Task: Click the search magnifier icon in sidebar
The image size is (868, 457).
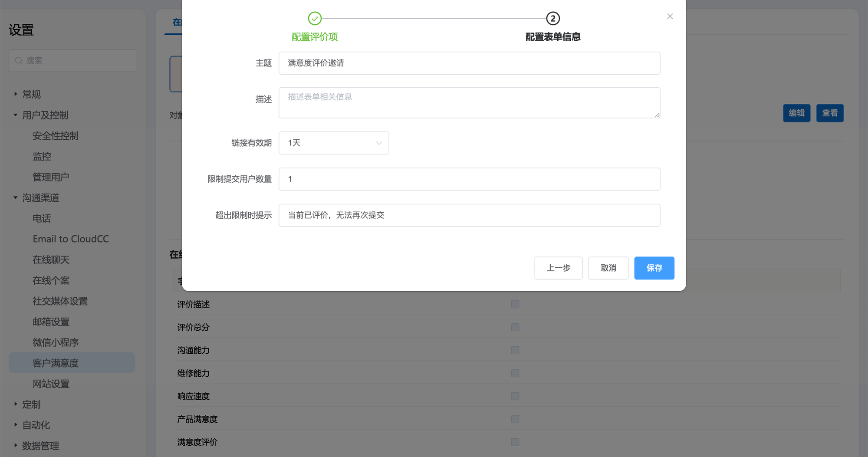Action: point(19,60)
